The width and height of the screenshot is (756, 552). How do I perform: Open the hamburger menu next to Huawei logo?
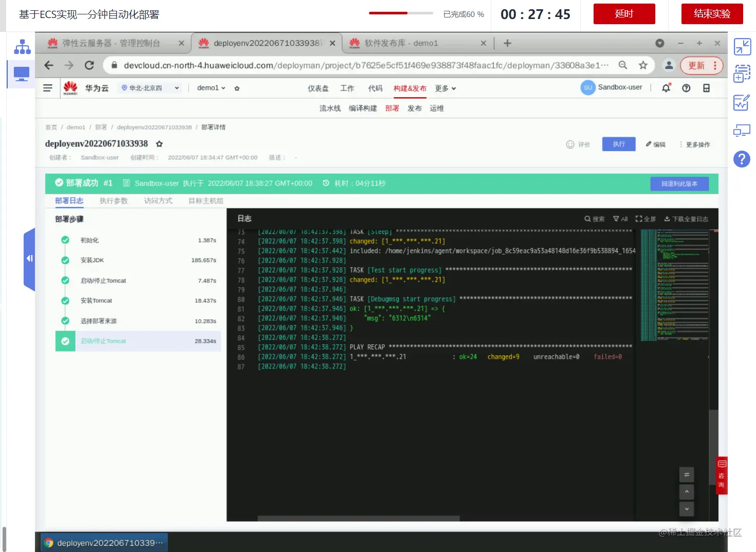(48, 88)
